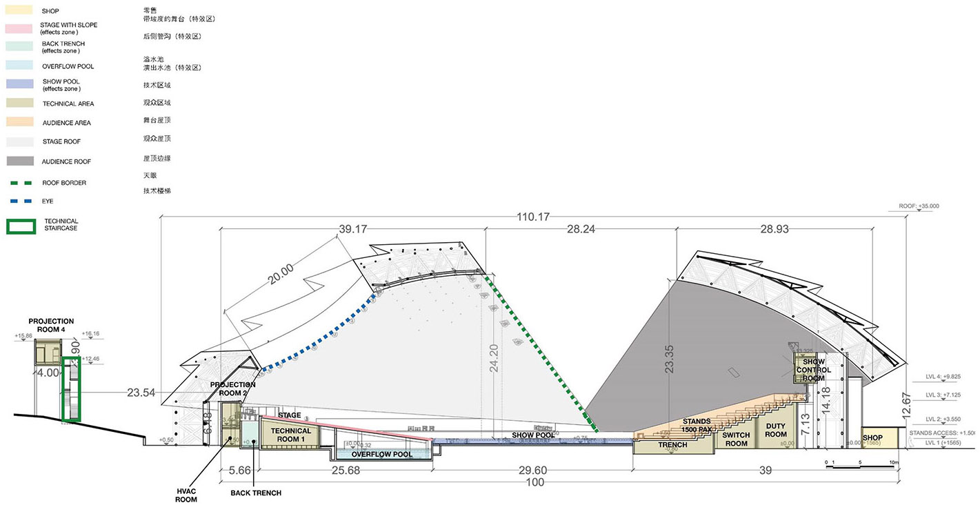This screenshot has height=505, width=980.
Task: Click the pink STAGE WITH SLOPE legend swatch
Action: (x=20, y=29)
